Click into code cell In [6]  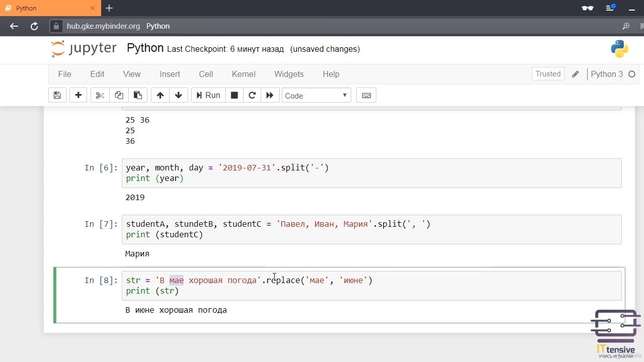(371, 173)
